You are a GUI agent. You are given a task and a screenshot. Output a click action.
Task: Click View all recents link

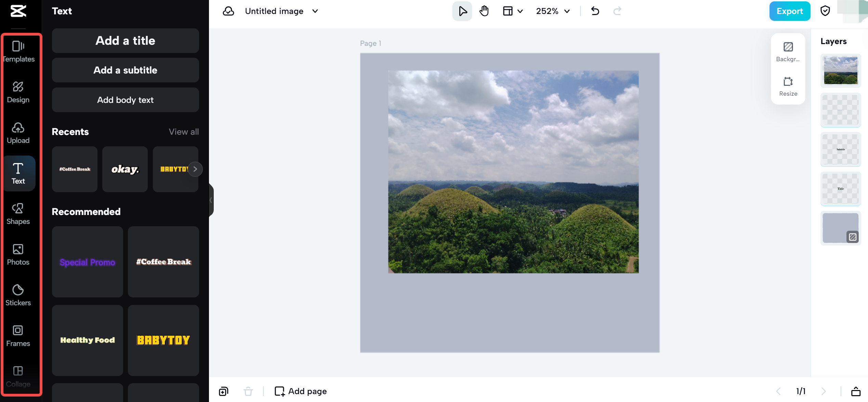(x=184, y=132)
